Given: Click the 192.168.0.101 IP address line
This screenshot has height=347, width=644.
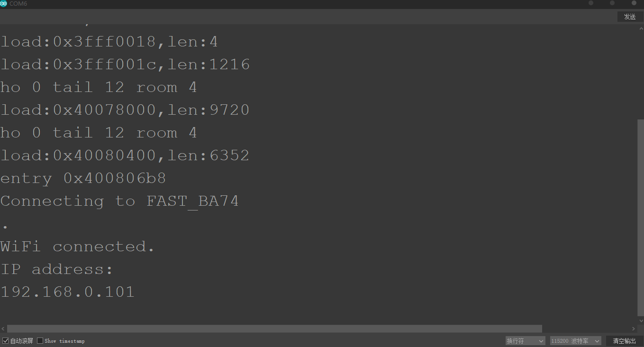Looking at the screenshot, I should (x=67, y=292).
